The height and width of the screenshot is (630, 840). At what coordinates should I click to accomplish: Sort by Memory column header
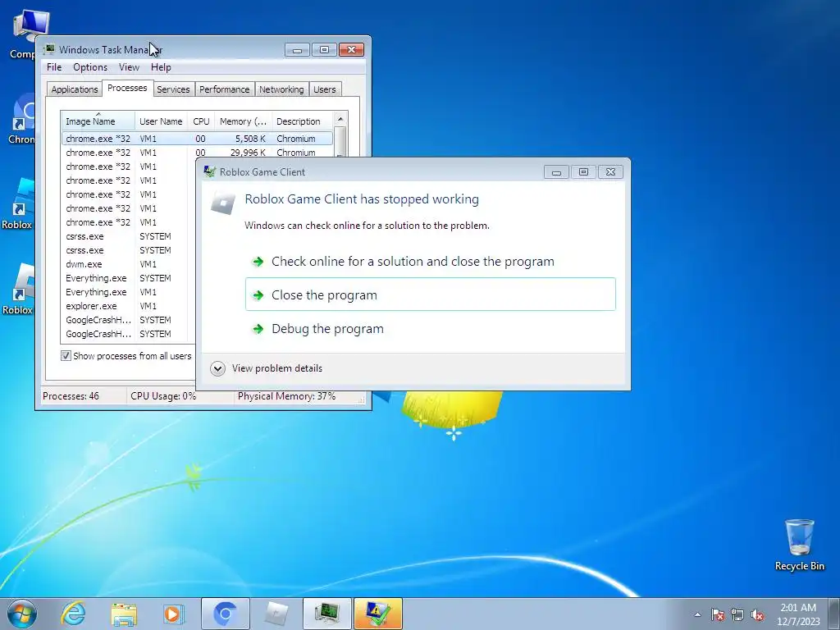coord(243,121)
